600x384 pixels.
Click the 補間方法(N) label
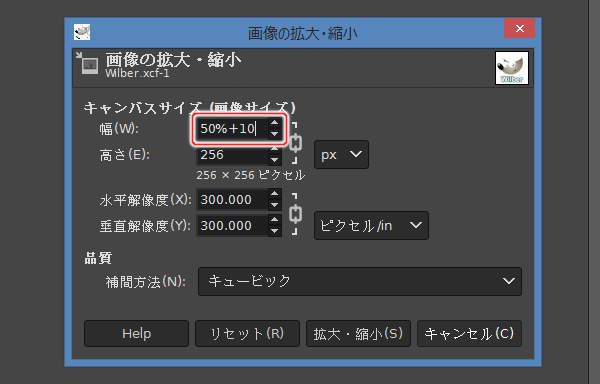point(145,282)
